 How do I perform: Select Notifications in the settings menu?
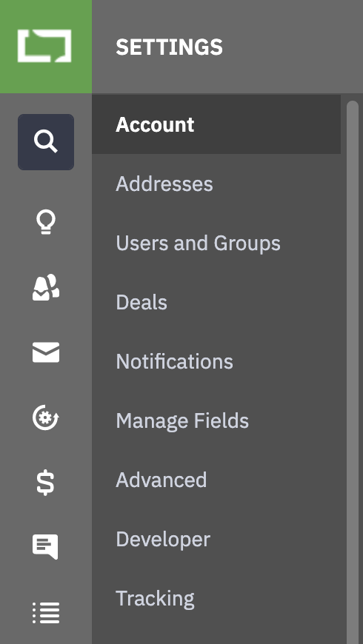[216, 361]
